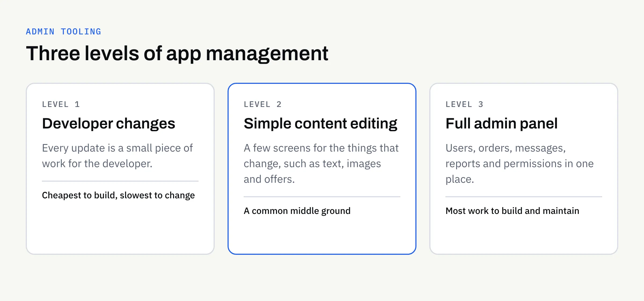
Task: Click the LEVEL 1 label
Action: coord(61,104)
